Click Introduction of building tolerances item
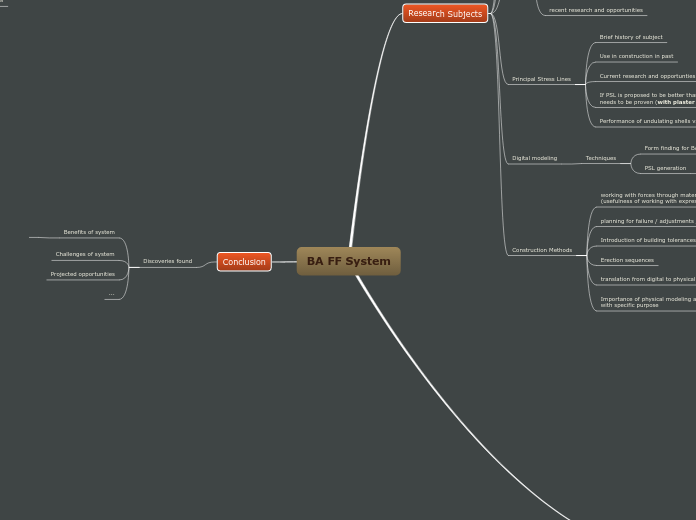Image resolution: width=696 pixels, height=520 pixels. (648, 240)
